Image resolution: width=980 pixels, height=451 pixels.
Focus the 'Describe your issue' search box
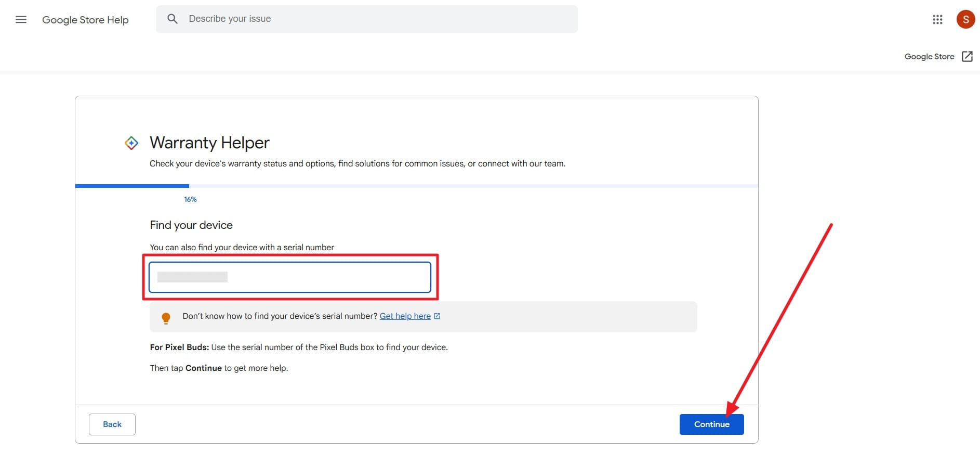[367, 19]
